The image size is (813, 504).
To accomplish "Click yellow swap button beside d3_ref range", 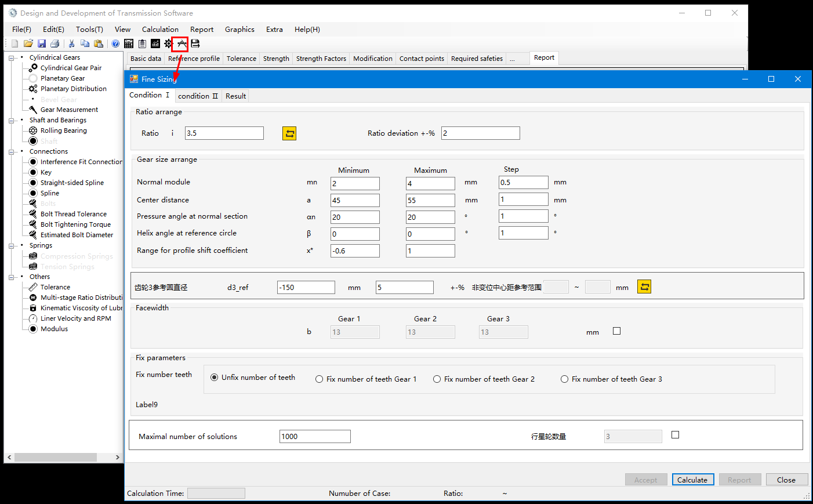I will pos(644,287).
